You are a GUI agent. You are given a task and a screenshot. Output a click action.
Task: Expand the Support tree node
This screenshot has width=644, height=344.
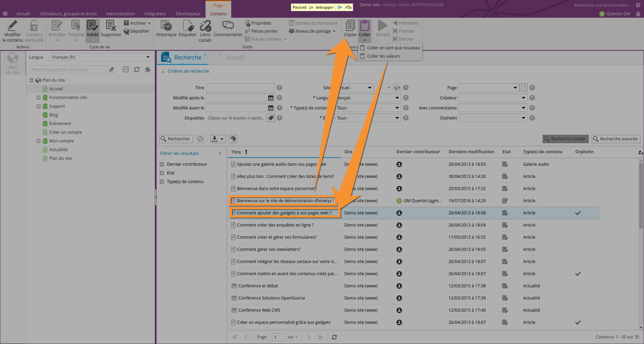pyautogui.click(x=39, y=106)
